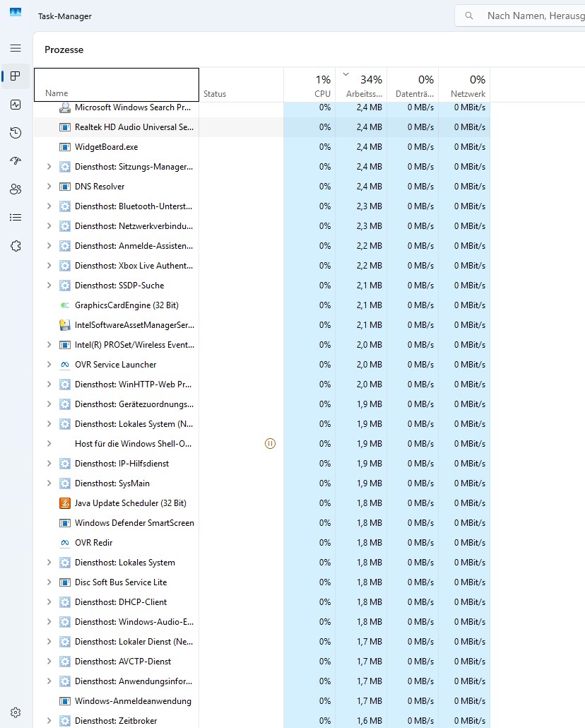The height and width of the screenshot is (728, 585).
Task: Select the Java Update Scheduler process row
Action: (x=130, y=503)
